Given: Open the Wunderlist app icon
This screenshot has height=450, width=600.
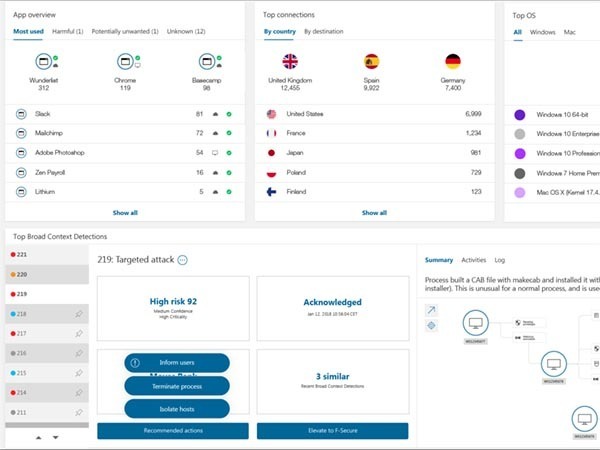Looking at the screenshot, I should pos(43,61).
